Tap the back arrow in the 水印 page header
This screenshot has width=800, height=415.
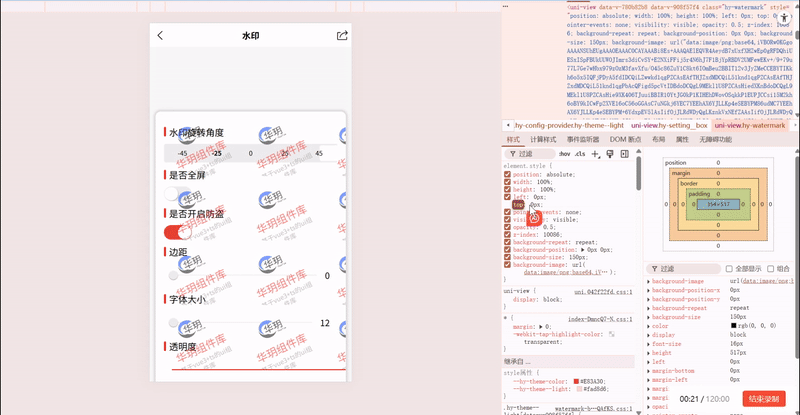(x=160, y=35)
